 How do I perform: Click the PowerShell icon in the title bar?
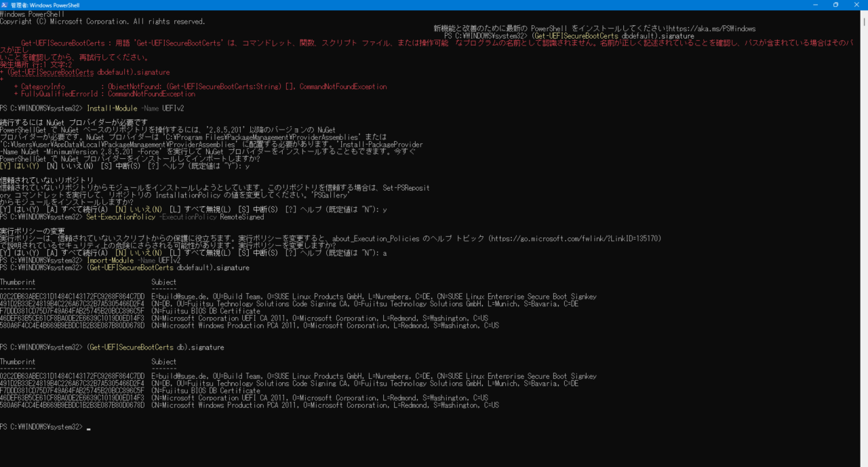tap(5, 5)
